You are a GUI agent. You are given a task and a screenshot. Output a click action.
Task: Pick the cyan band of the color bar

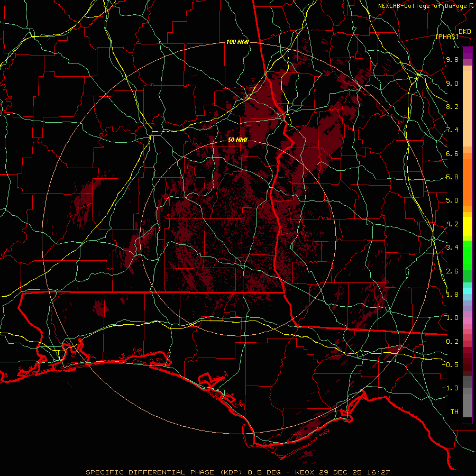[467, 291]
